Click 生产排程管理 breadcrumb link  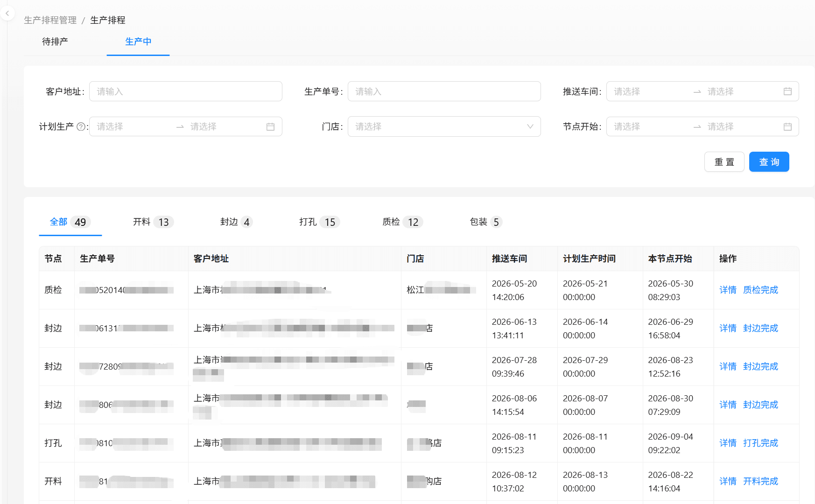50,20
